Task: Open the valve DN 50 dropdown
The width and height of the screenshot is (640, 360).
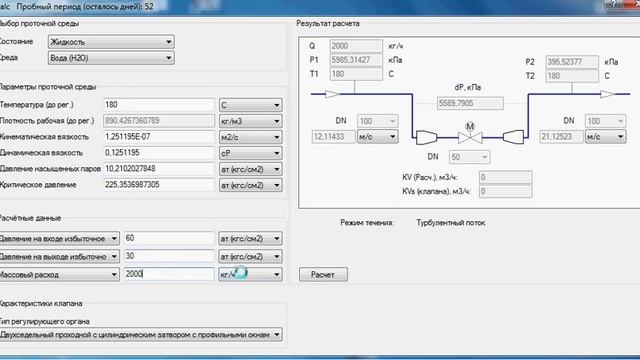Action: tap(469, 157)
